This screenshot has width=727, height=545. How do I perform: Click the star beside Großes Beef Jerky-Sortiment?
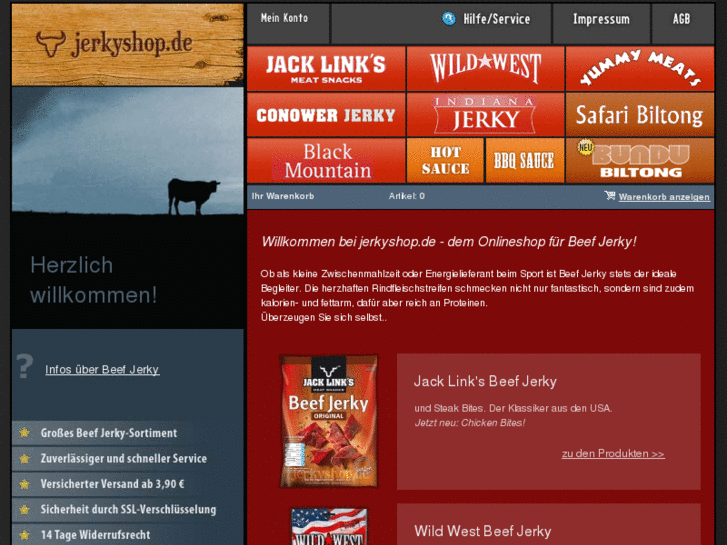pos(24,433)
